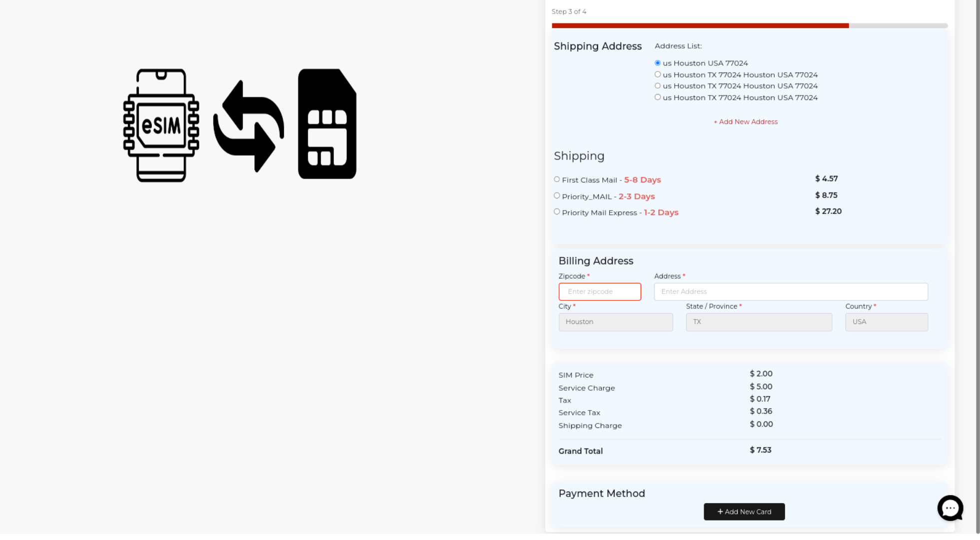Screen dimensions: 980x540
Task: Select the first address us Houston USA 77024
Action: [x=658, y=63]
